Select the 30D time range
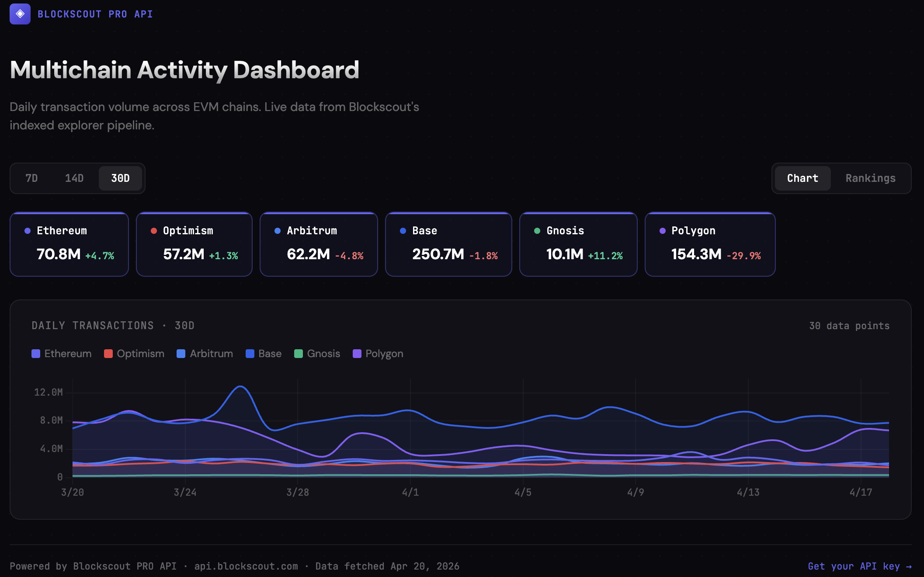This screenshot has height=577, width=924. pyautogui.click(x=120, y=178)
